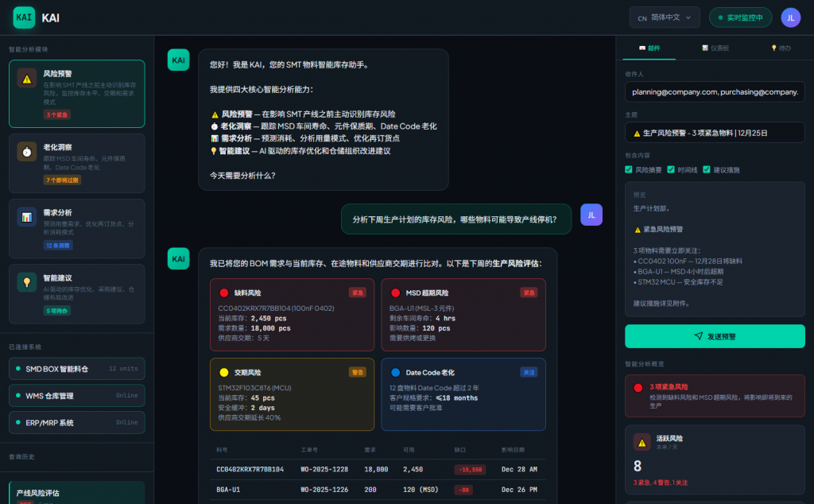Switch to the 仪表板 tab
The height and width of the screenshot is (504, 814).
coord(719,48)
